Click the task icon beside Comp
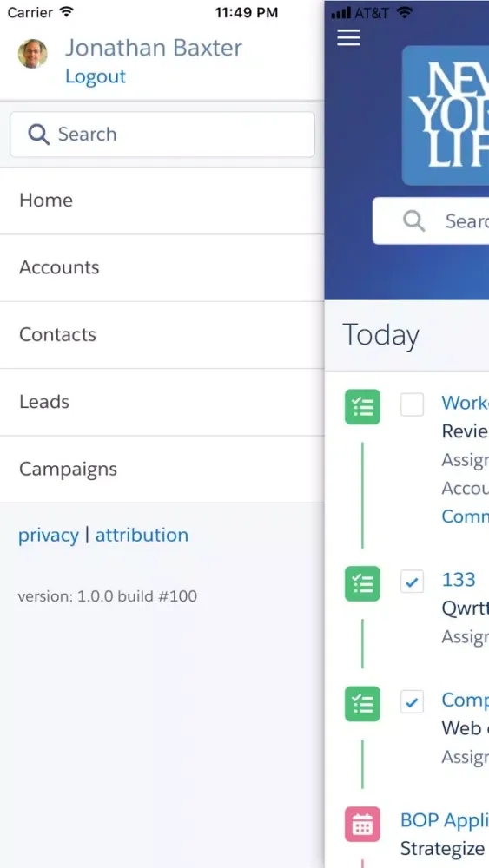This screenshot has height=868, width=489. [x=363, y=704]
